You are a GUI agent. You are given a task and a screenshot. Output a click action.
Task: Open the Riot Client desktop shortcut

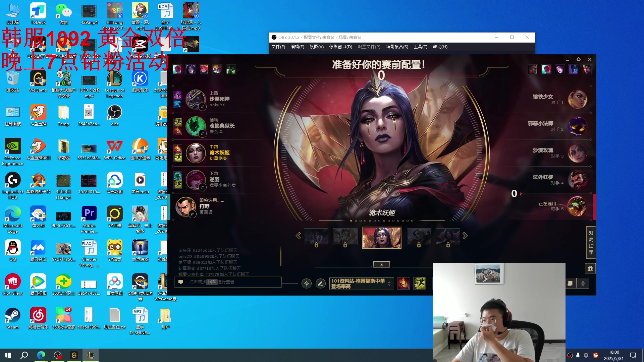13,285
